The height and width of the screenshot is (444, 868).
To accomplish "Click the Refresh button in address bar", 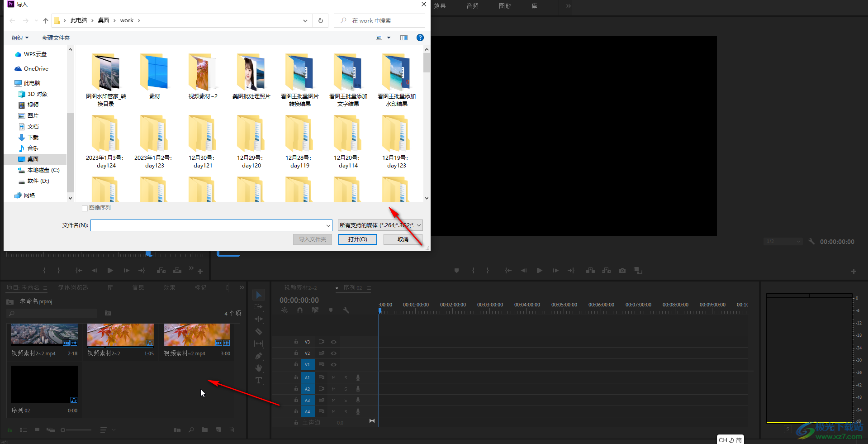I will (x=321, y=20).
